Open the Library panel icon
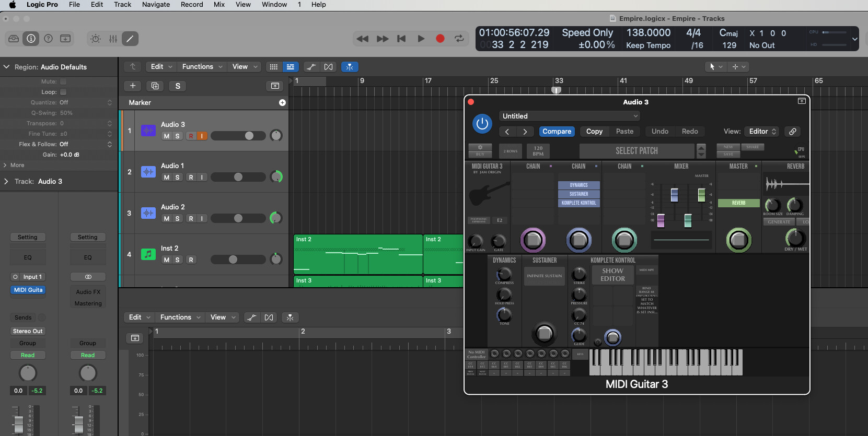The image size is (868, 436). point(14,39)
